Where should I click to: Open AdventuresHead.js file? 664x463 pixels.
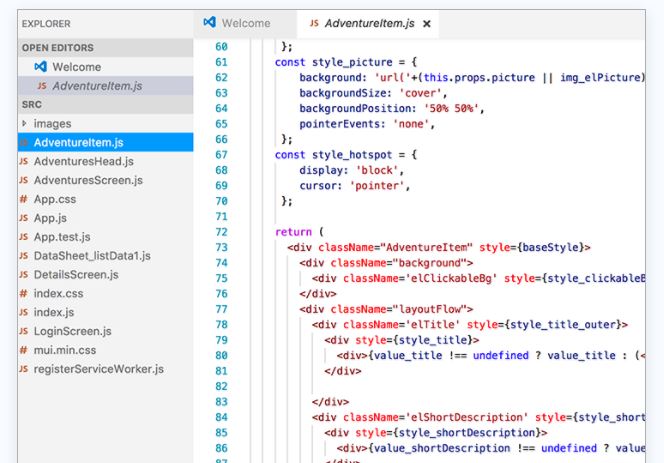105,161
